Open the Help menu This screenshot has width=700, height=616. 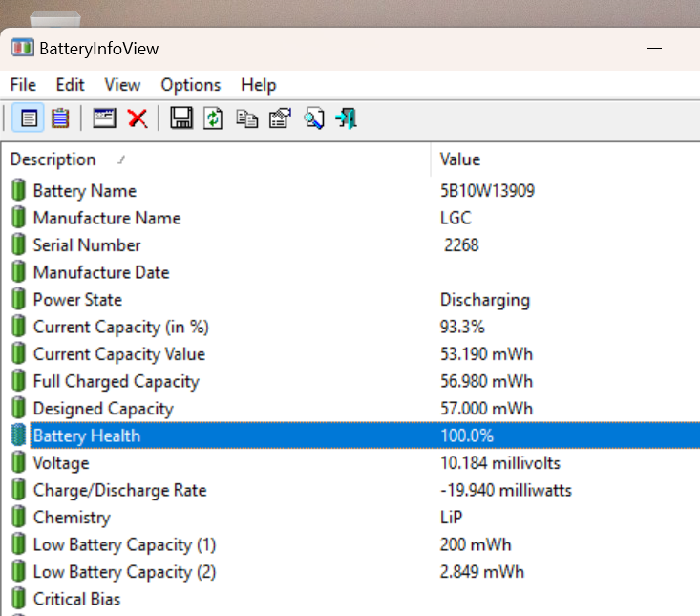(x=259, y=85)
